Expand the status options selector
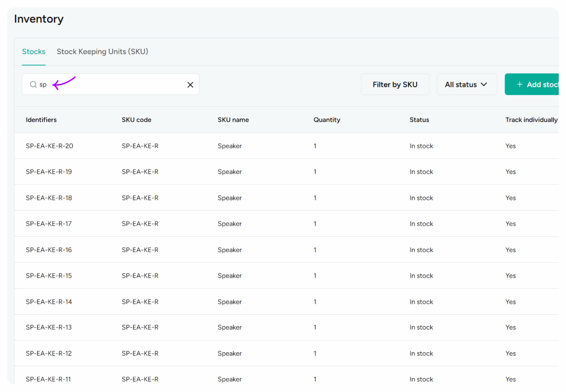566x392 pixels. [x=467, y=84]
